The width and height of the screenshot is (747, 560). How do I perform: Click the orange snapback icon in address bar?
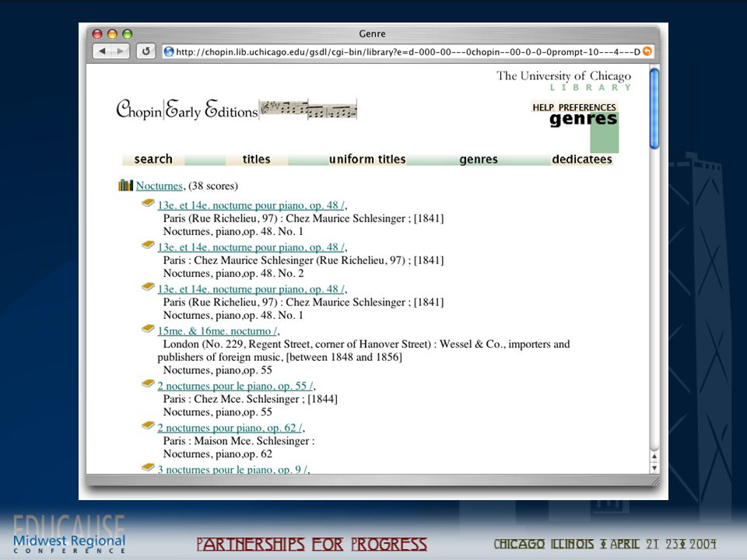coord(647,51)
